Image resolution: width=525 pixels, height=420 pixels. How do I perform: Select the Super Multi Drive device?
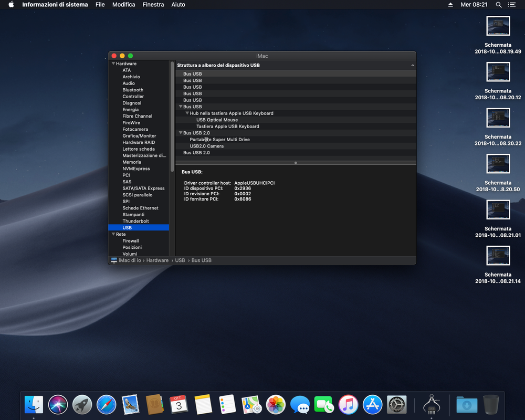(219, 139)
